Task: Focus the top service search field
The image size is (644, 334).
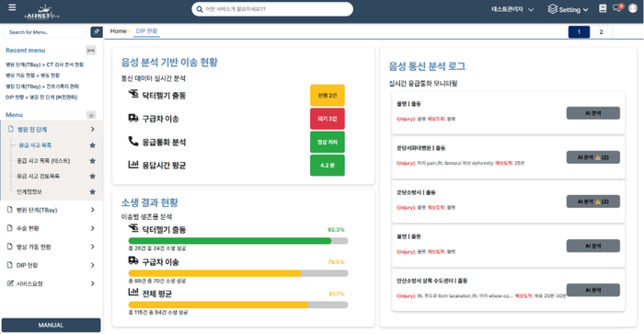Action: (x=272, y=9)
